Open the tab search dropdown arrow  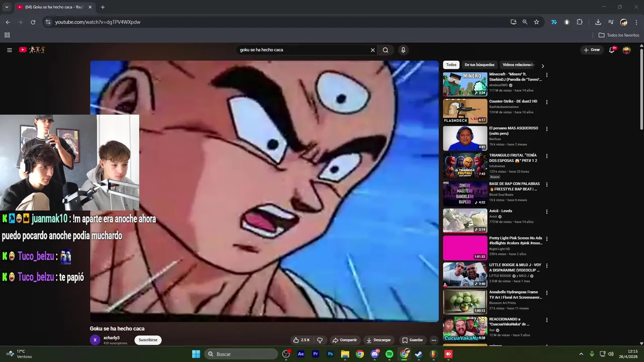coord(7,7)
